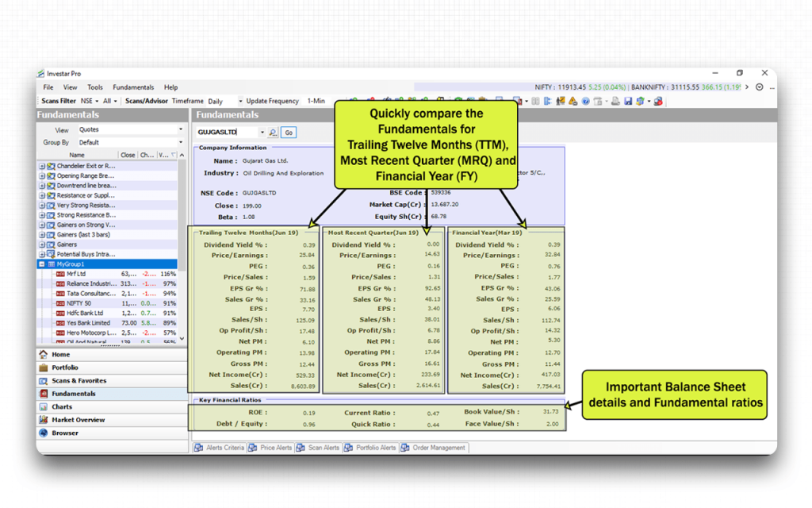Click the exit icon with red X
The height and width of the screenshot is (508, 812).
point(658,101)
